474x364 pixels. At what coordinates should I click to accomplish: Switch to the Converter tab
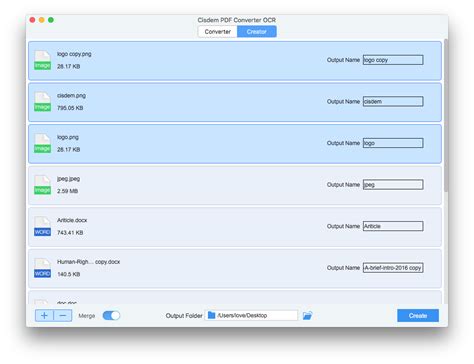pyautogui.click(x=217, y=32)
